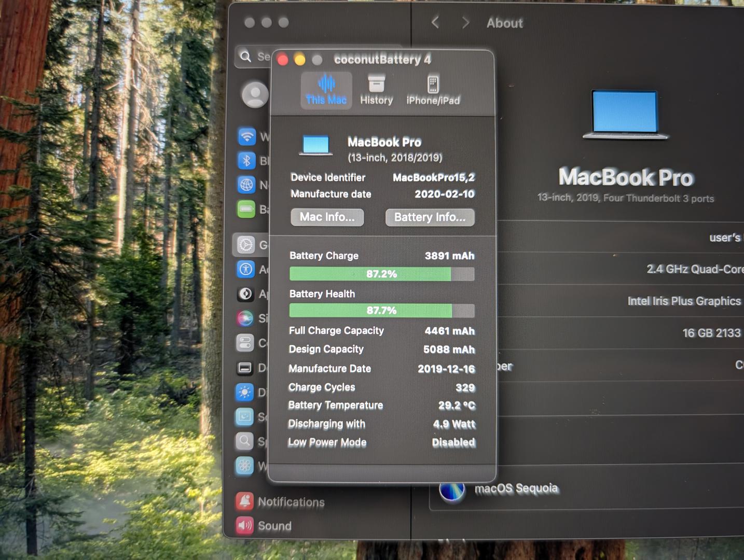
Task: Open Spotlight magnifier icon in sidebar
Action: [244, 441]
